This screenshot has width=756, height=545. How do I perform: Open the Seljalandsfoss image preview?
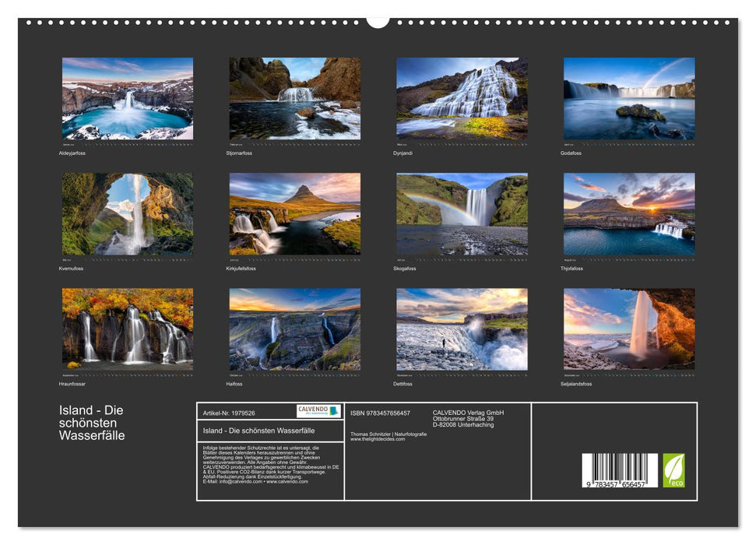[x=628, y=330]
